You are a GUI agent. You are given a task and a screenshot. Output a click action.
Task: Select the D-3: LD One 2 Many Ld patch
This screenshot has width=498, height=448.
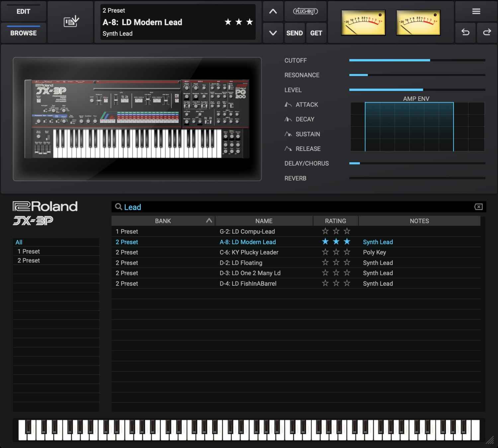click(x=250, y=273)
